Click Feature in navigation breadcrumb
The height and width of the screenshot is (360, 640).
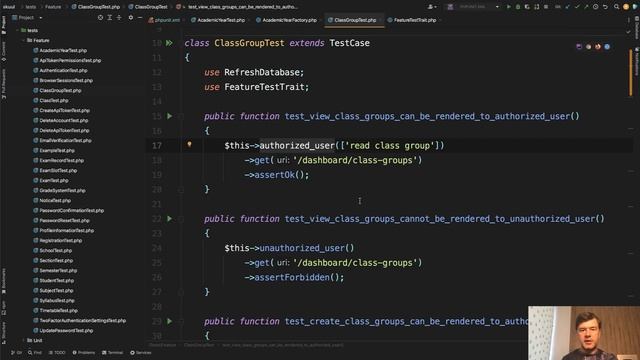53,7
